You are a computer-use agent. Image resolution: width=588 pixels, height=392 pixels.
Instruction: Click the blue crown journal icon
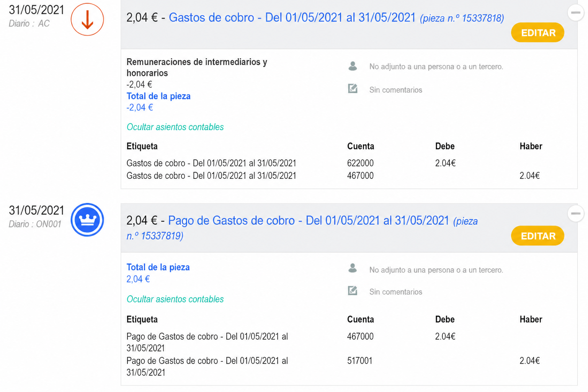click(87, 220)
